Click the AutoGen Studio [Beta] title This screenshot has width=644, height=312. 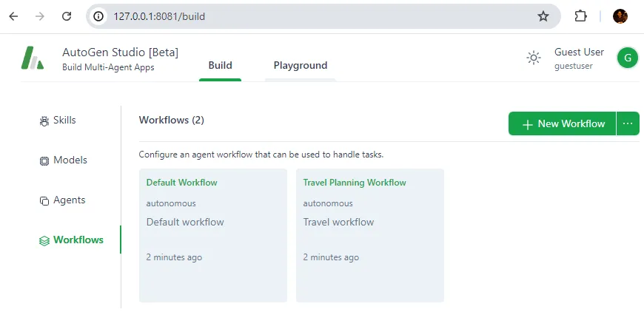pyautogui.click(x=121, y=52)
